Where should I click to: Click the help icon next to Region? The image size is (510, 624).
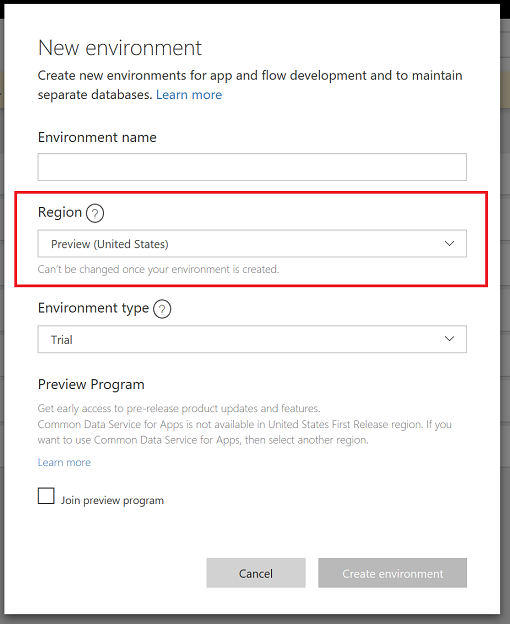(95, 213)
